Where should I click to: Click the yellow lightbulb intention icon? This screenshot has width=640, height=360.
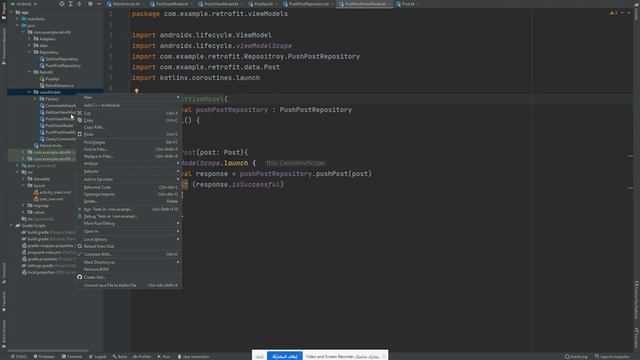(x=136, y=91)
